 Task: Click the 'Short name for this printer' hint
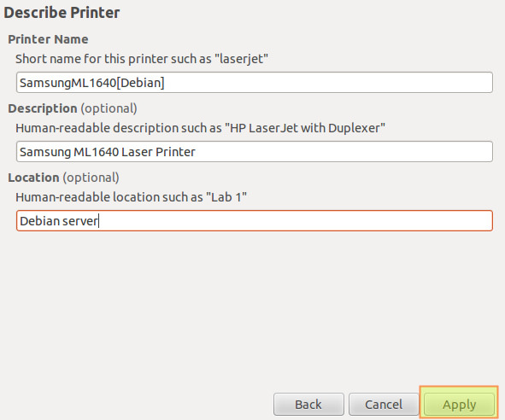tap(142, 59)
